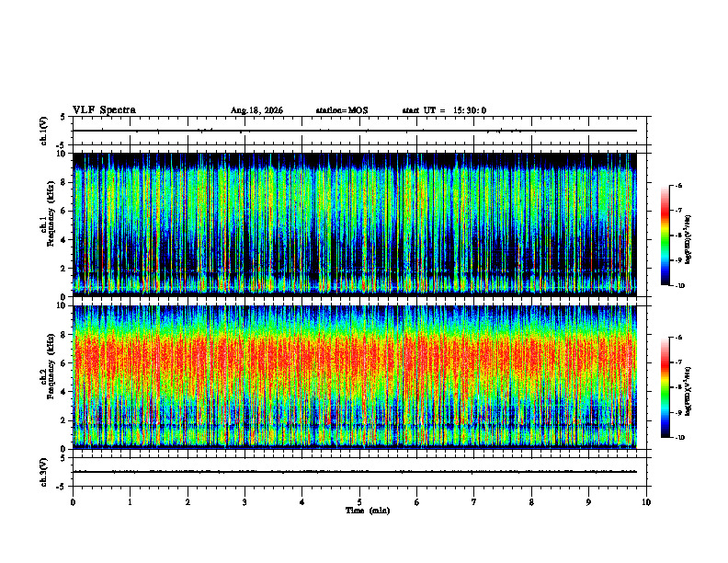Click the ch.1 frequency axis 6 tick label
This screenshot has width=728, height=563.
tap(64, 211)
